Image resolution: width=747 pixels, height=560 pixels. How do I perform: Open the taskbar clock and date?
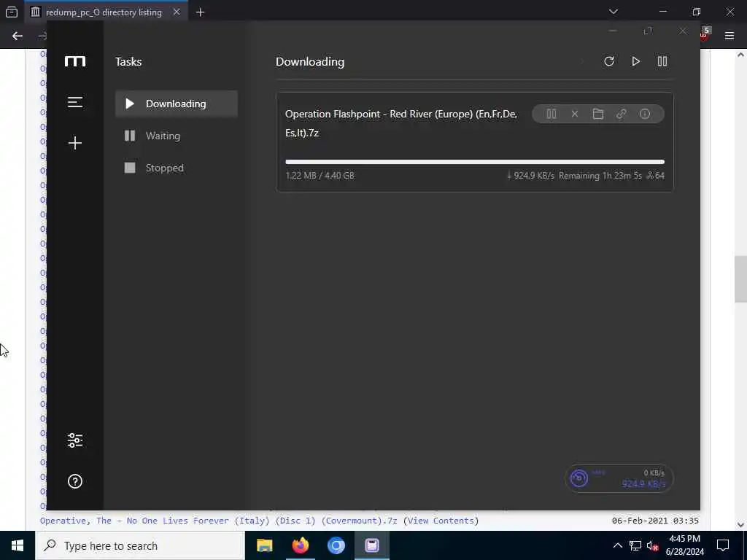coord(684,545)
